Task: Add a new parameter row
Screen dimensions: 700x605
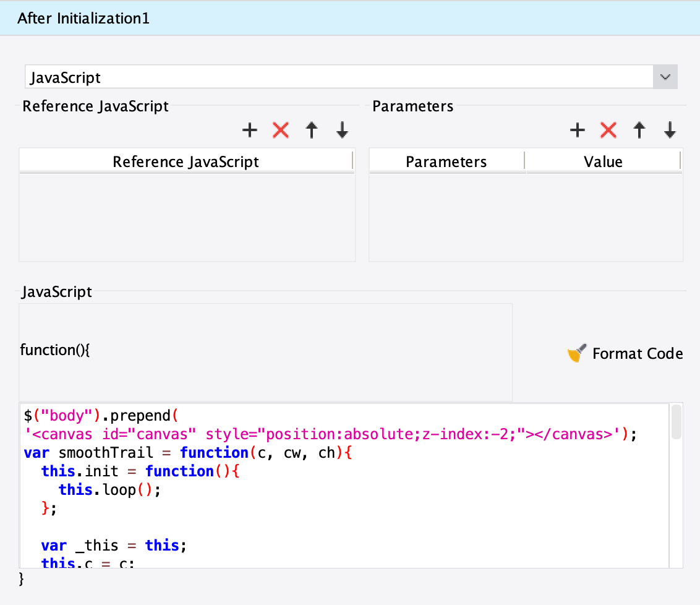Action: coord(577,131)
